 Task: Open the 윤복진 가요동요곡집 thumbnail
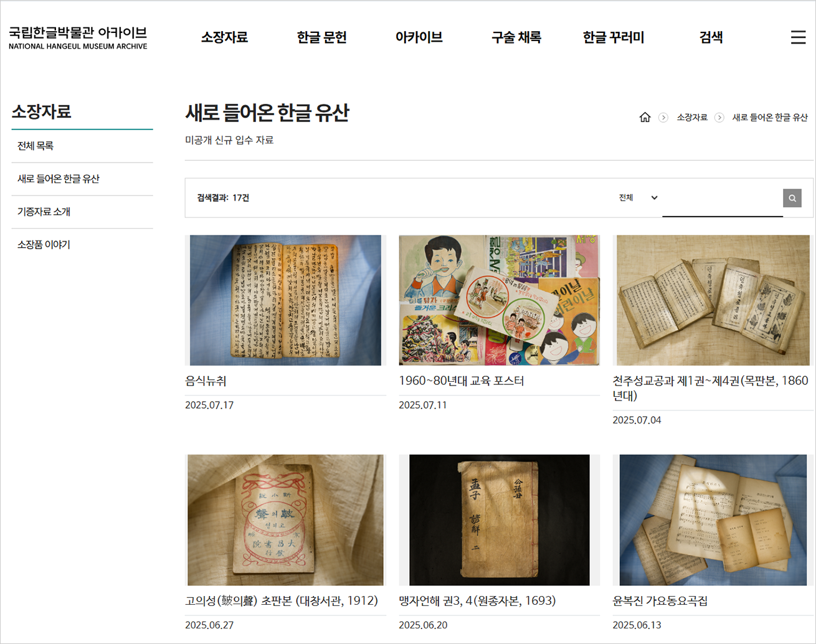coord(713,520)
